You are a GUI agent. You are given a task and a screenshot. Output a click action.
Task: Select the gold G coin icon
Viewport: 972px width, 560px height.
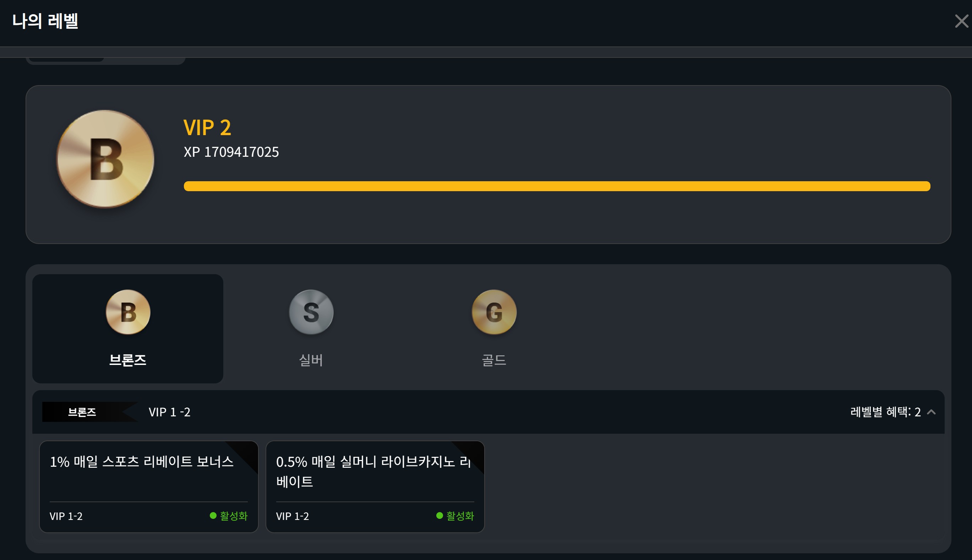(x=494, y=312)
